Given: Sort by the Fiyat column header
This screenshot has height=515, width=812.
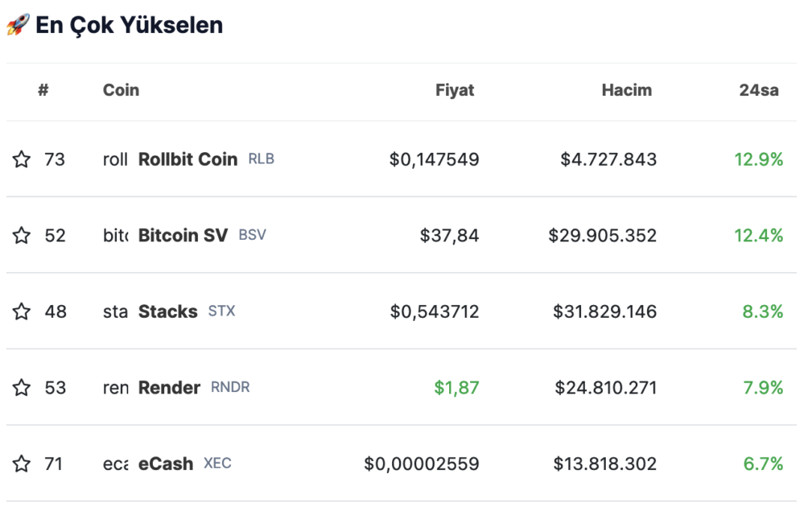Looking at the screenshot, I should pos(455,90).
